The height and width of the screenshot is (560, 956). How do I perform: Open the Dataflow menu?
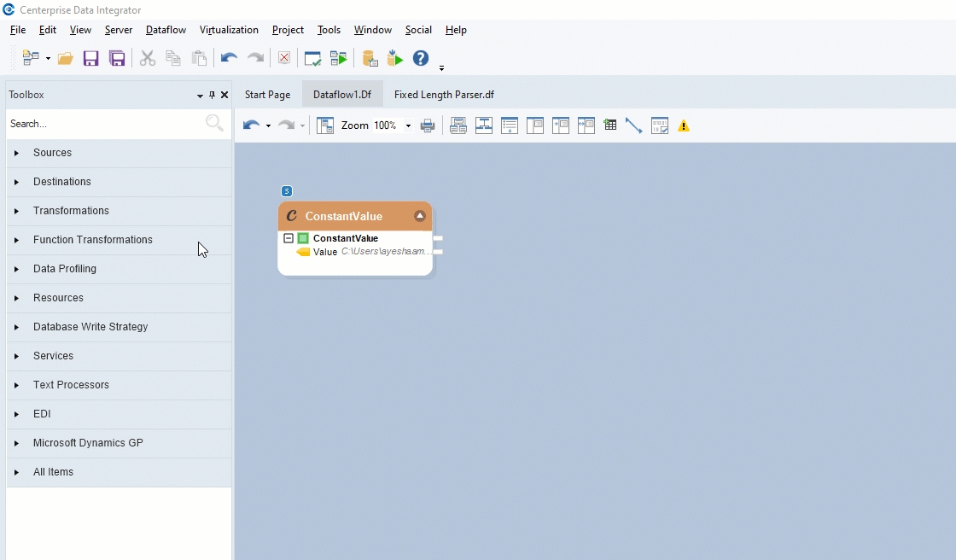(166, 30)
